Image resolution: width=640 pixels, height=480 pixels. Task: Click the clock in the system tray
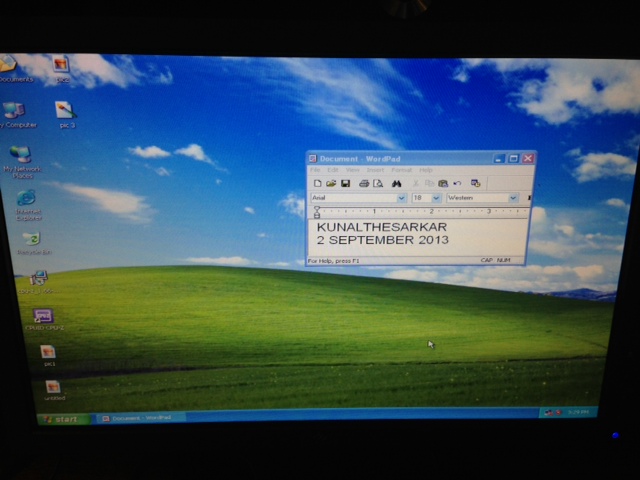(578, 412)
